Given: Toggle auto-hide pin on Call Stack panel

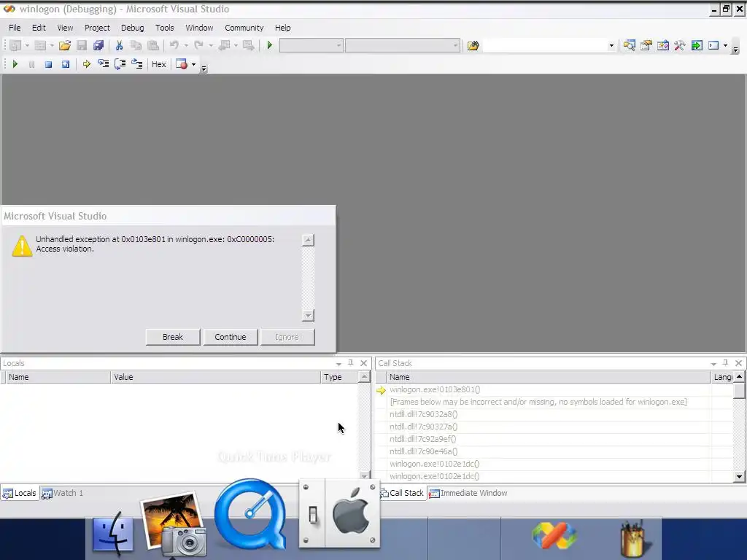Looking at the screenshot, I should 726,363.
